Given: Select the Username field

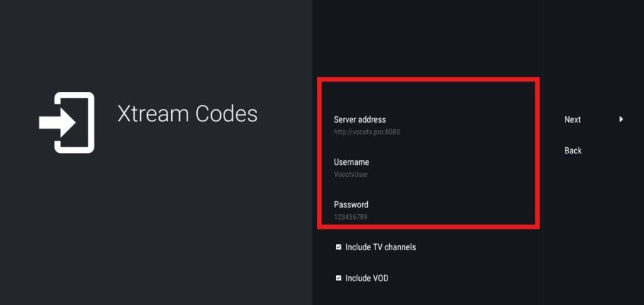Looking at the screenshot, I should coord(351,162).
